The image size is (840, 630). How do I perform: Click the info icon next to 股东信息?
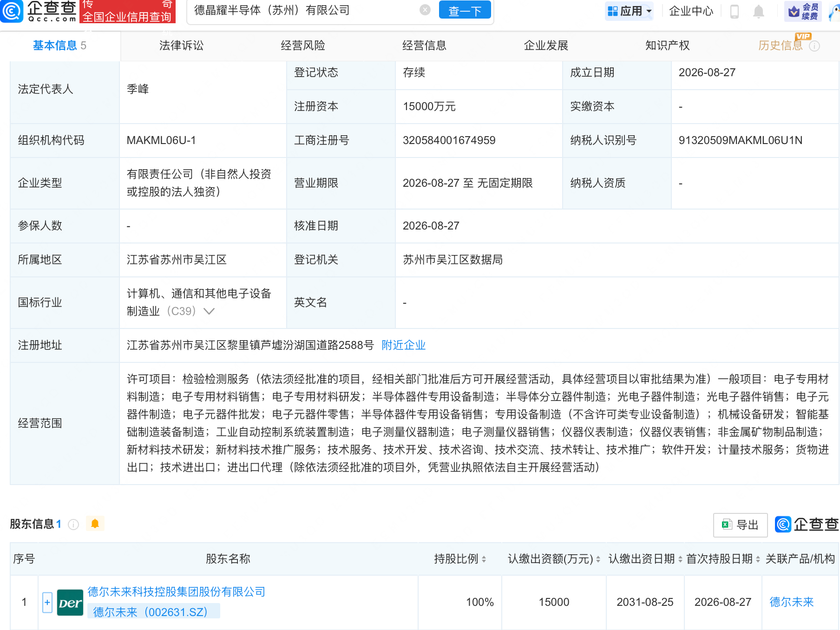pos(73,525)
